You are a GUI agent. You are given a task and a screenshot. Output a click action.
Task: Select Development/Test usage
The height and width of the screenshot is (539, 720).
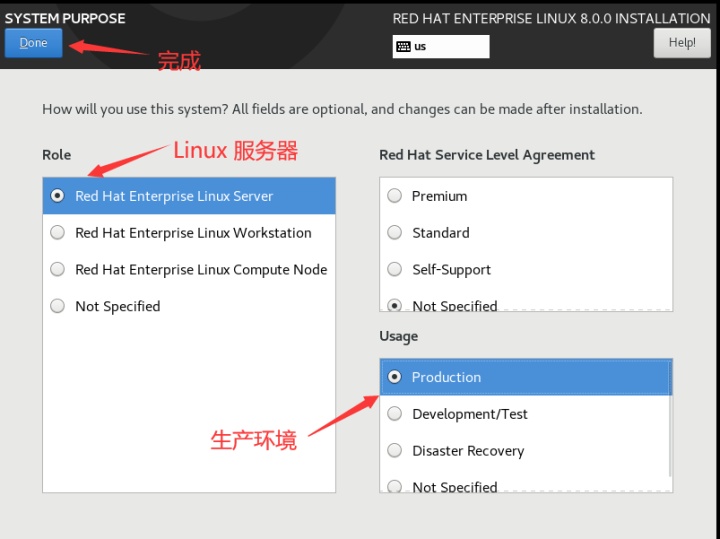point(526,414)
